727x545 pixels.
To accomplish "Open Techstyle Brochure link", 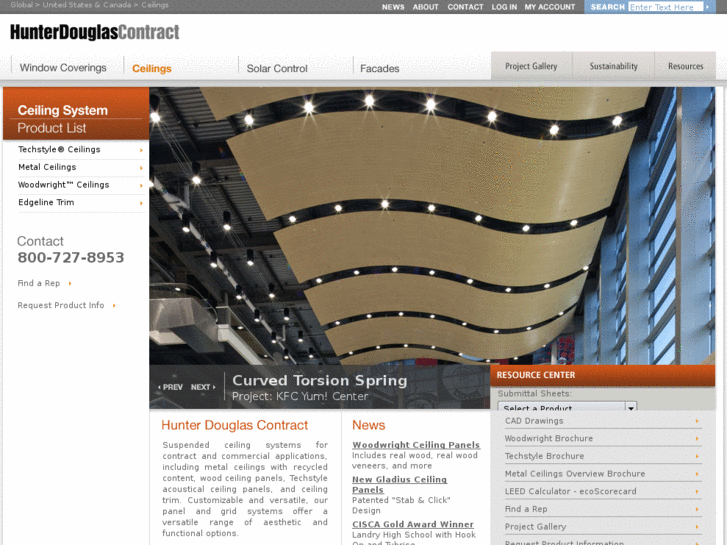I will click(544, 456).
